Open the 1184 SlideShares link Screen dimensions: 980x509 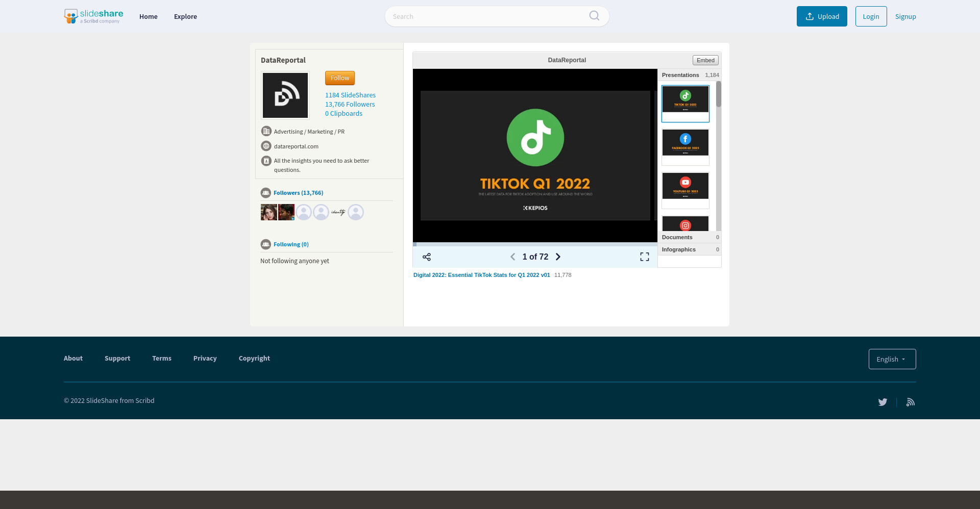tap(350, 95)
